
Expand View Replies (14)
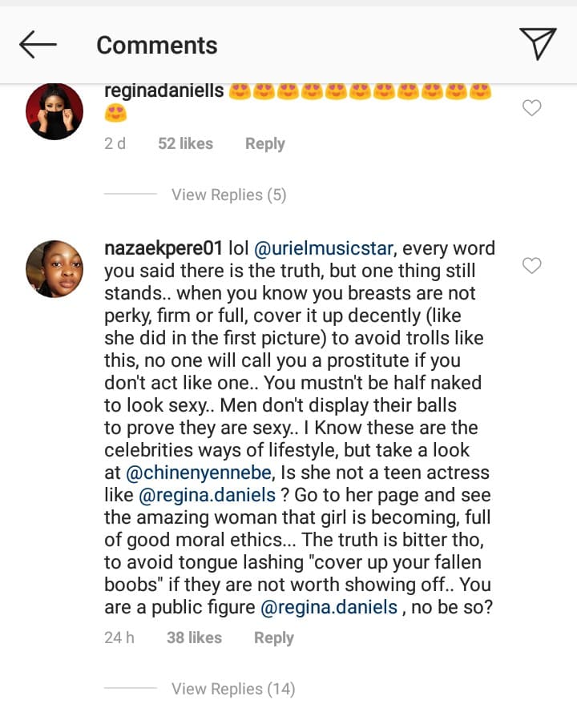pyautogui.click(x=233, y=689)
